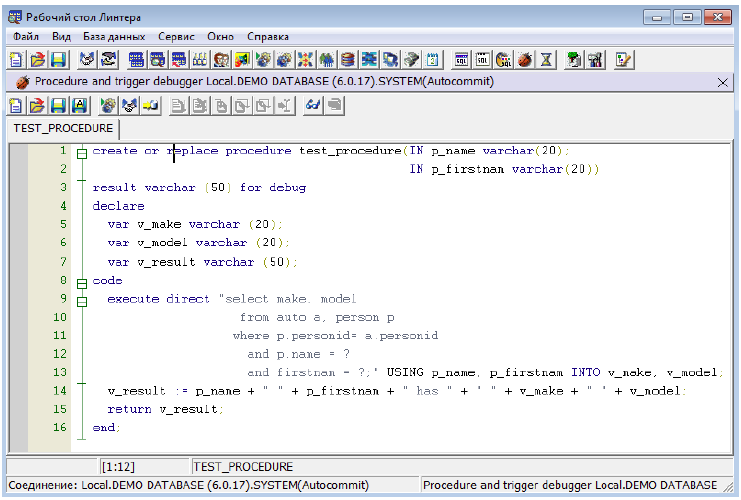This screenshot has width=741, height=500.
Task: Collapse the create procedure block at line 1
Action: [82, 152]
